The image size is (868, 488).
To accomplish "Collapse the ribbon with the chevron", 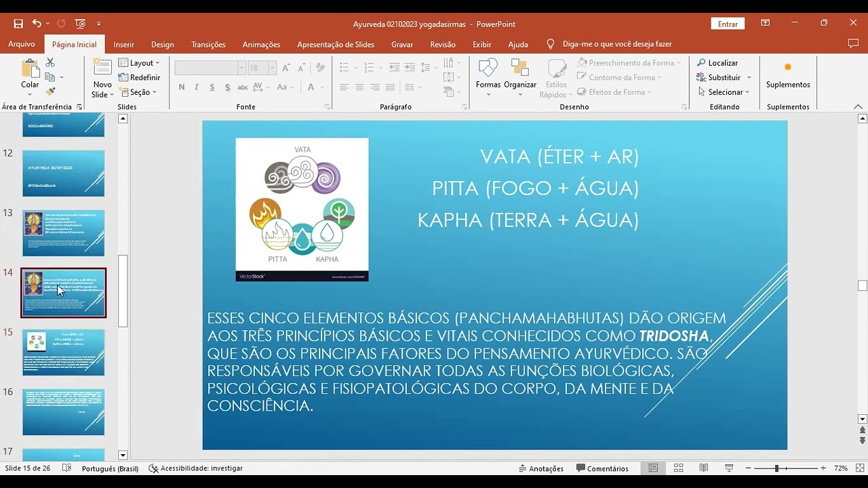I will point(858,107).
